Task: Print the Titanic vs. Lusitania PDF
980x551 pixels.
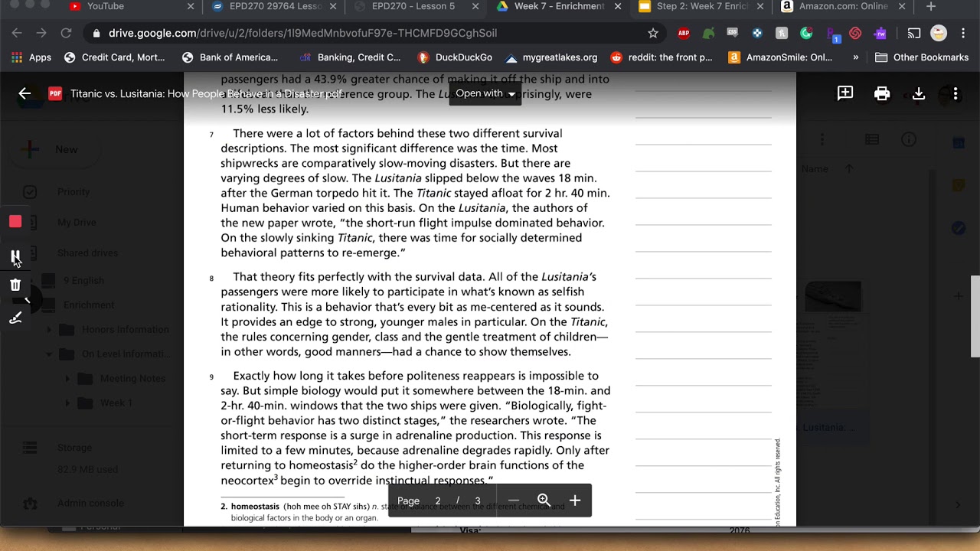Action: [x=882, y=93]
